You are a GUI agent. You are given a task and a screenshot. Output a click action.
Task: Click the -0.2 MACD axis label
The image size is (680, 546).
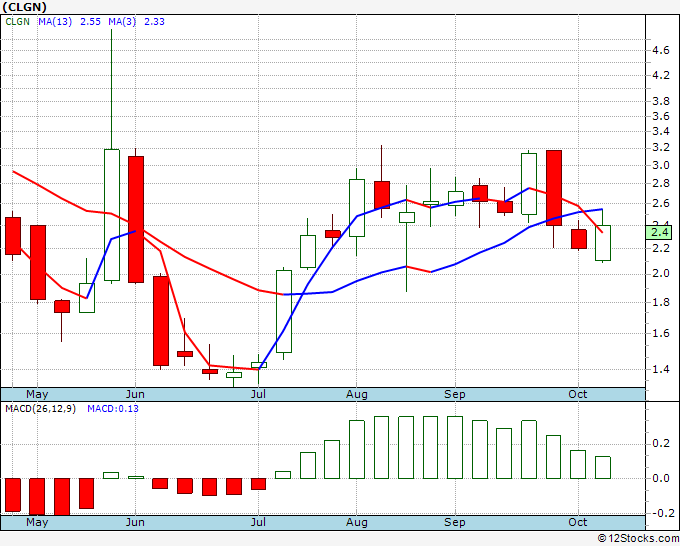[x=663, y=513]
